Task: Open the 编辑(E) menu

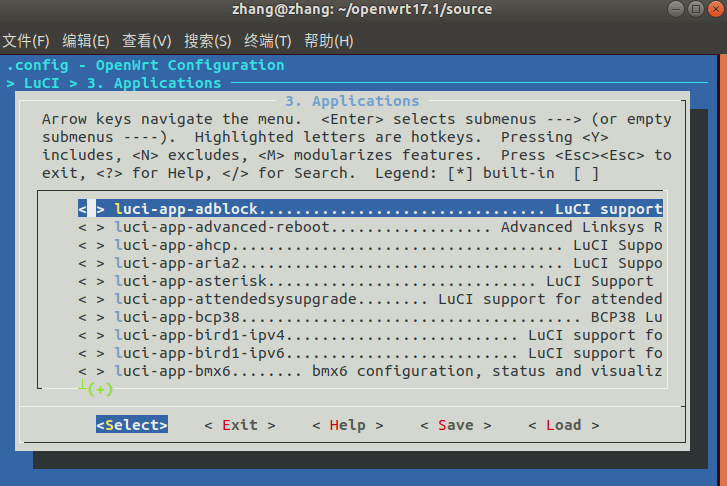Action: pos(86,41)
